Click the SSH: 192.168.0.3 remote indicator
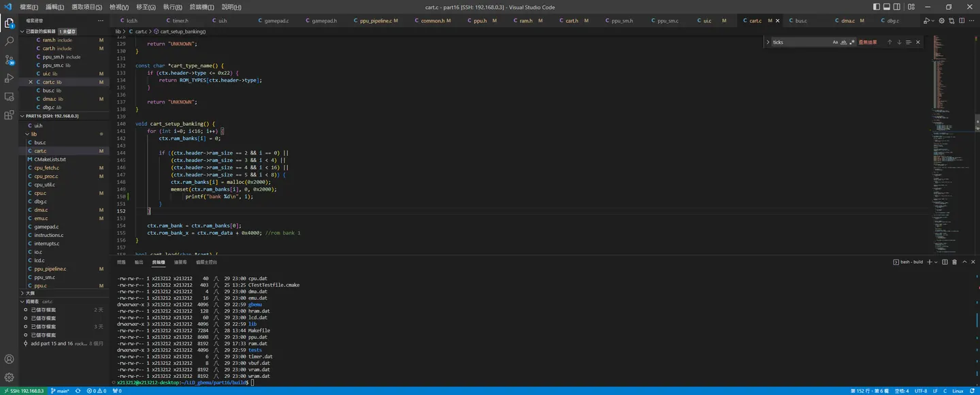This screenshot has height=395, width=980. (x=23, y=391)
